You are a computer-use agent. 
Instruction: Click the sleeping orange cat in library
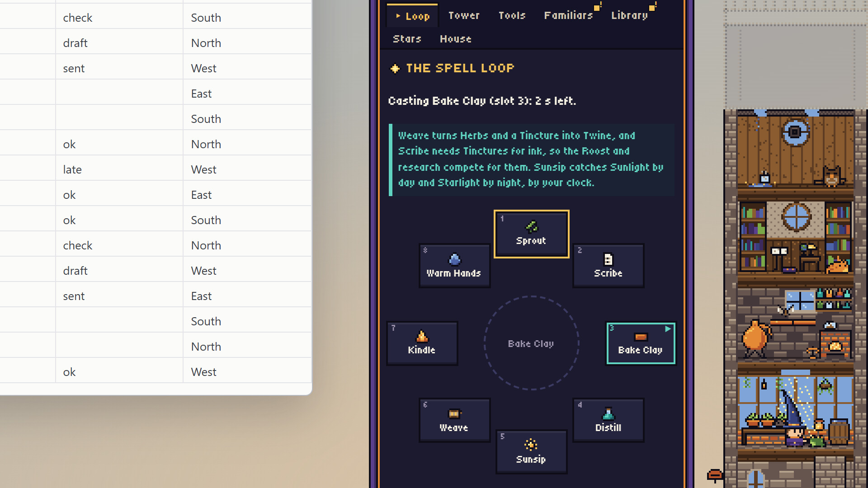coord(838,265)
